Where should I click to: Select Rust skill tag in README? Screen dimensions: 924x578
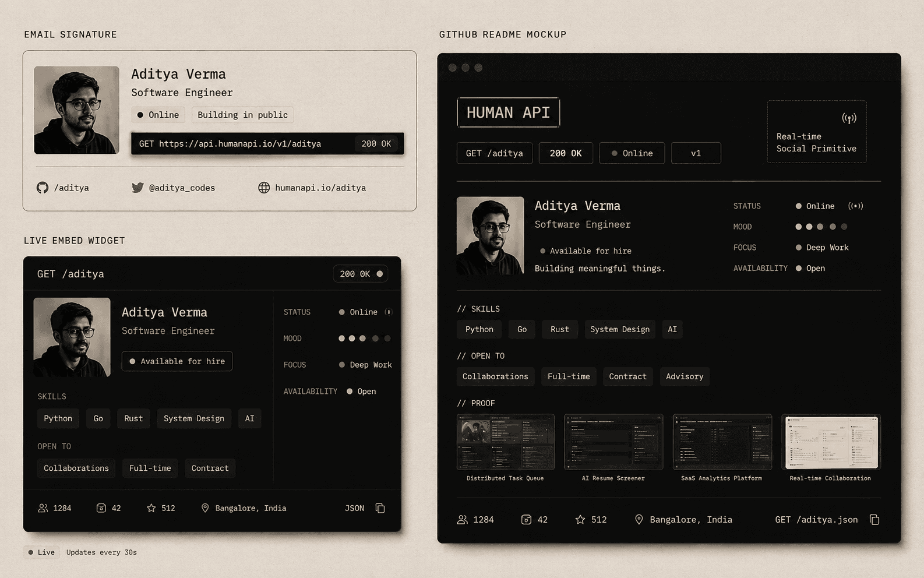coord(560,329)
